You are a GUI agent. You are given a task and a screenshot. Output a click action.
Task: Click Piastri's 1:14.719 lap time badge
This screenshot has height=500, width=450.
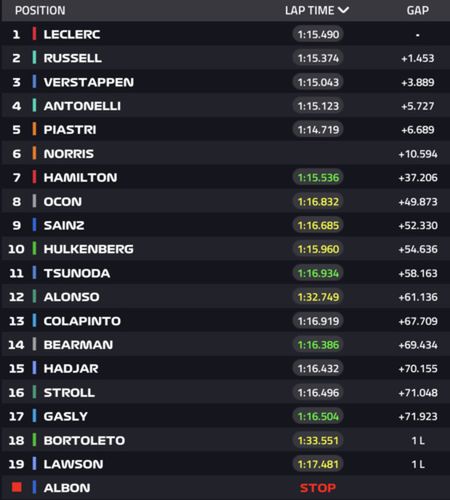[x=318, y=130]
